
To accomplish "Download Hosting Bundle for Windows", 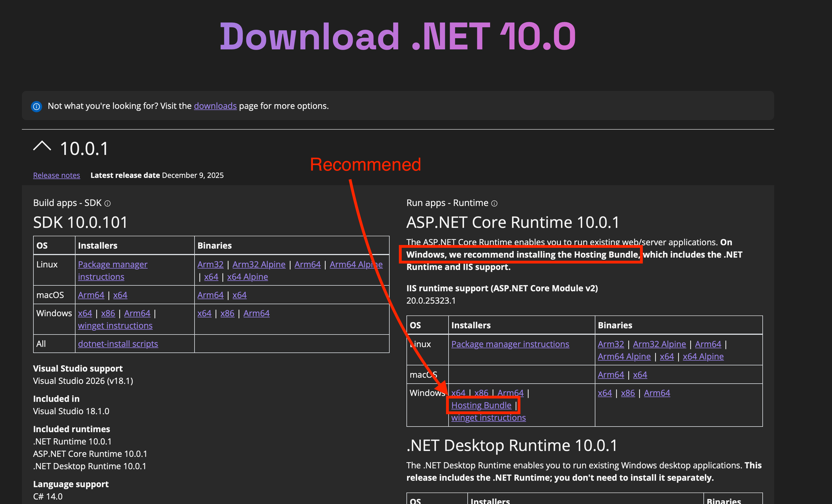I will click(481, 405).
